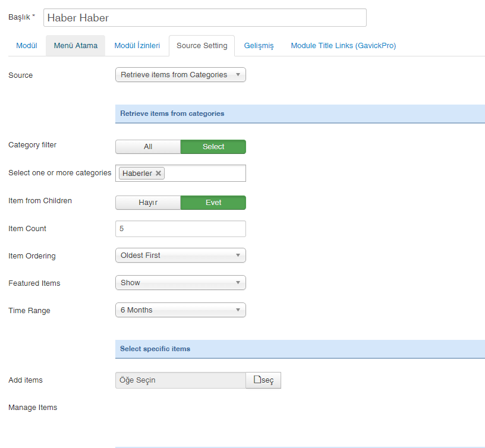Open the Menü Atama tab
Image resolution: width=485 pixels, height=448 pixels.
[75, 46]
